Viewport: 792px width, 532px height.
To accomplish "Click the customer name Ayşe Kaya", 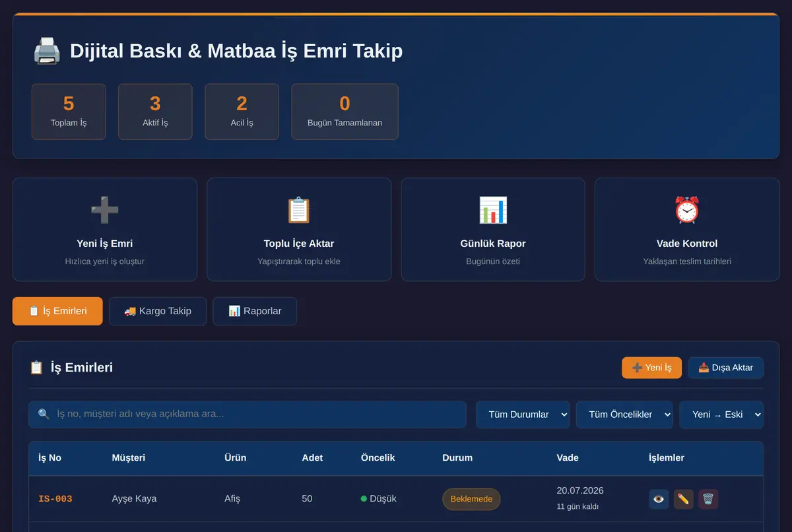I will click(134, 499).
